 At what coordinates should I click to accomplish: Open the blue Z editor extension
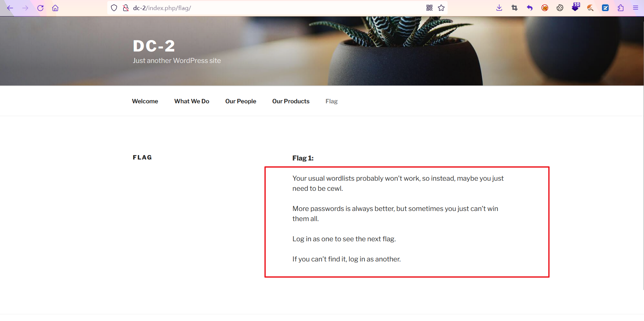[x=605, y=8]
